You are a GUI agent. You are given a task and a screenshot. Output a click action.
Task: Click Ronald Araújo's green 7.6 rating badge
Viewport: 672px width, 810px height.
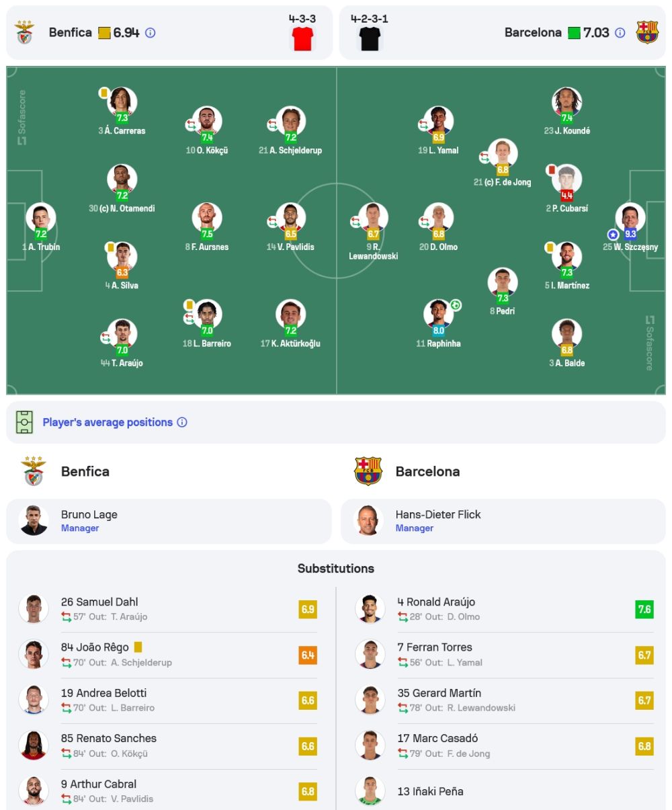pos(644,609)
